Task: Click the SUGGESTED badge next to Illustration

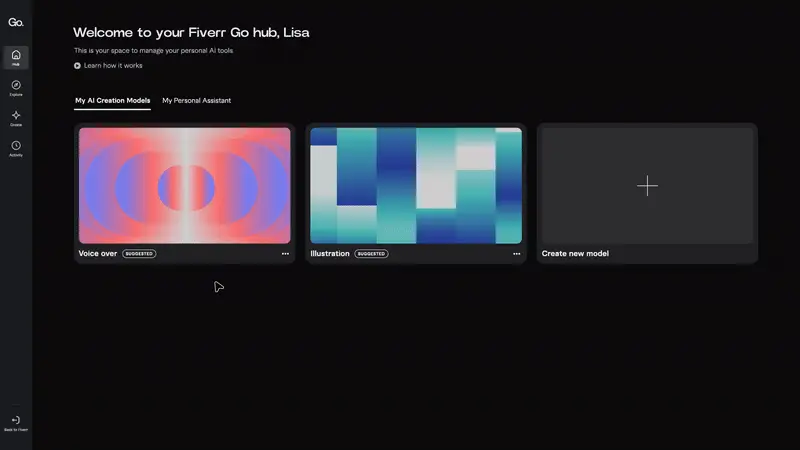Action: (371, 254)
